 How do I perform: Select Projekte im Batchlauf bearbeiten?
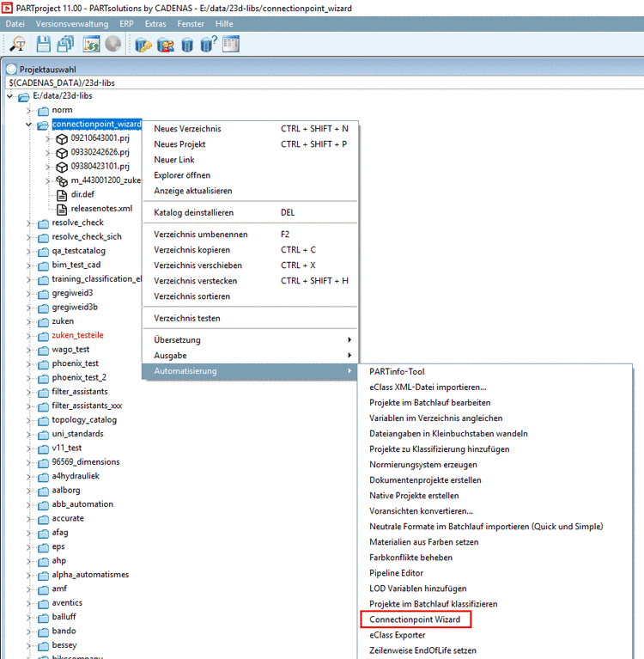click(x=495, y=403)
